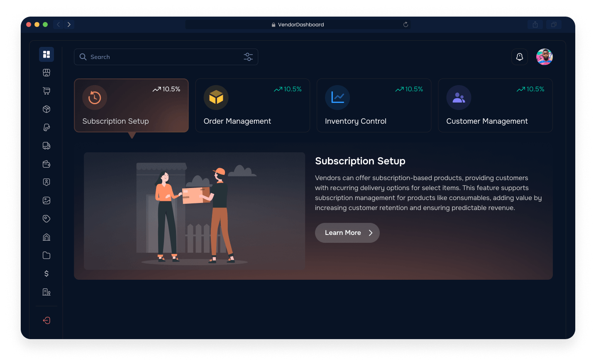Click the browser back navigation chevron
Screen dimensions: 596x364
(x=58, y=24)
